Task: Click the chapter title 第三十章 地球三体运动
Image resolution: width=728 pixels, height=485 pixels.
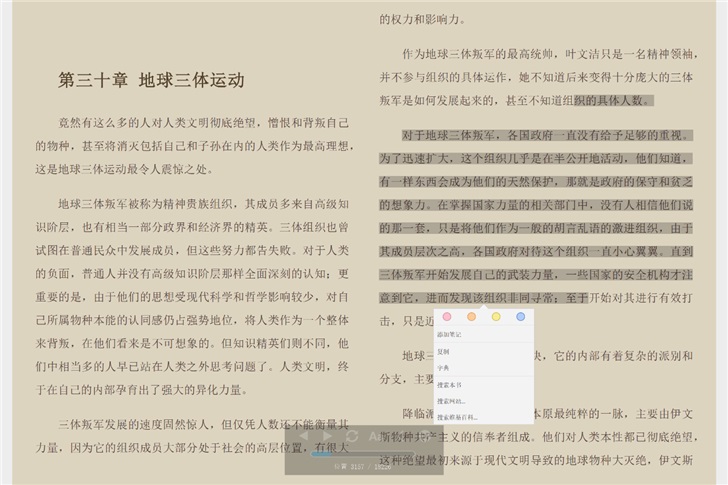Action: coord(151,80)
